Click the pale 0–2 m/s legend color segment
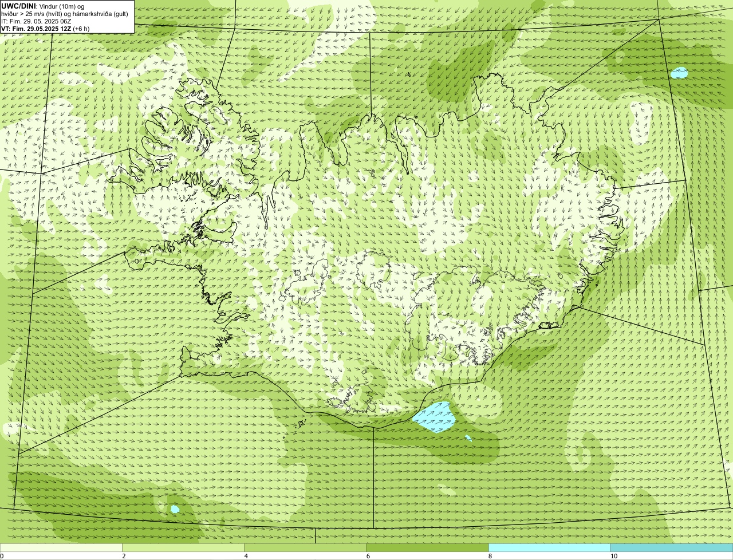The image size is (733, 560). [x=61, y=547]
